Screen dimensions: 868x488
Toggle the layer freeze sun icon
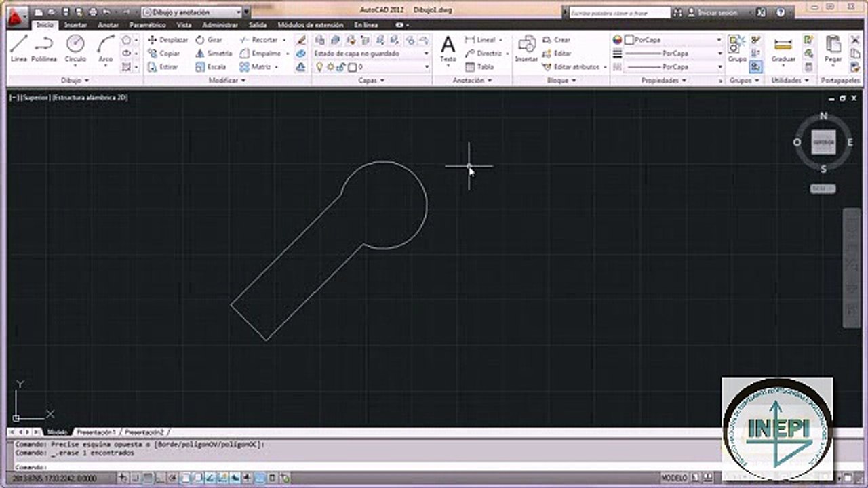(x=330, y=67)
